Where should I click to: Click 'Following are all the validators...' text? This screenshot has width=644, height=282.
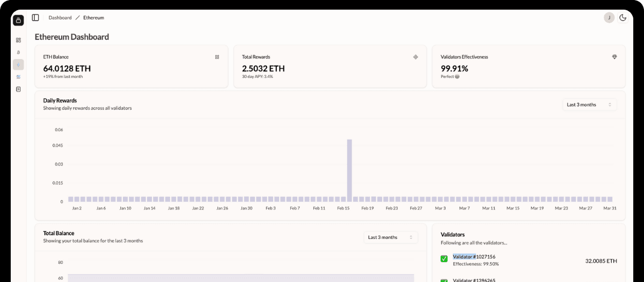pyautogui.click(x=474, y=243)
